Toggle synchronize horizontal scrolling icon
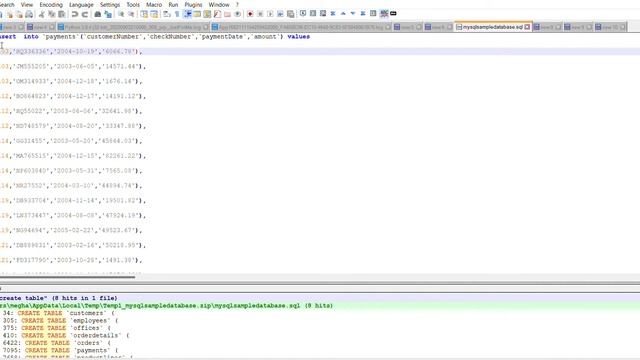Image resolution: width=640 pixels, height=360 pixels. click(154, 14)
